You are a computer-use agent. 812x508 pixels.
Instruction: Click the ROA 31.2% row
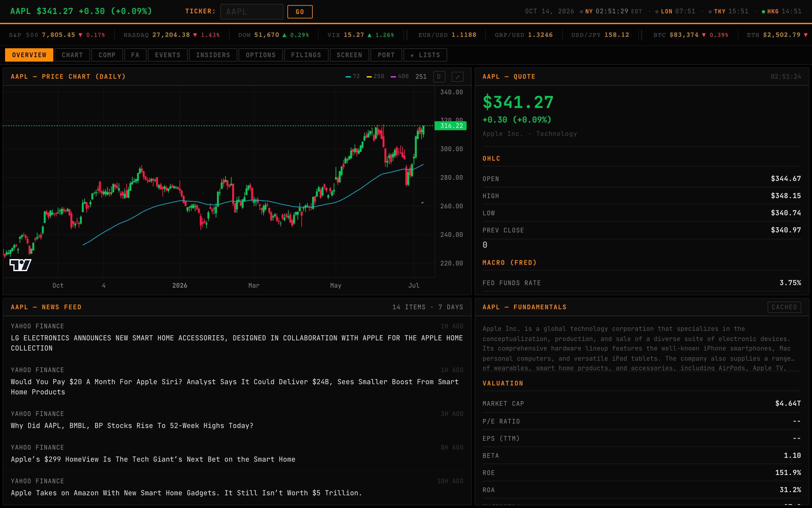pos(642,490)
